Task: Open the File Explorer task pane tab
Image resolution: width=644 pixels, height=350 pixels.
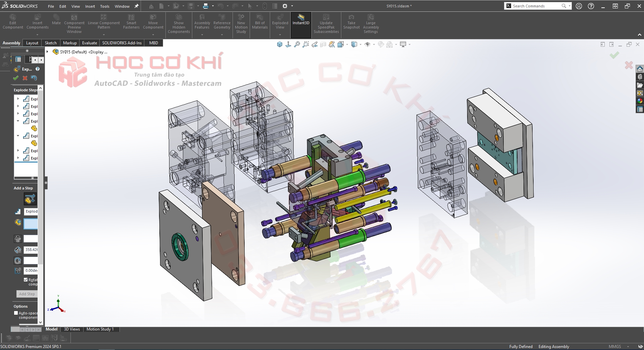Action: point(640,85)
